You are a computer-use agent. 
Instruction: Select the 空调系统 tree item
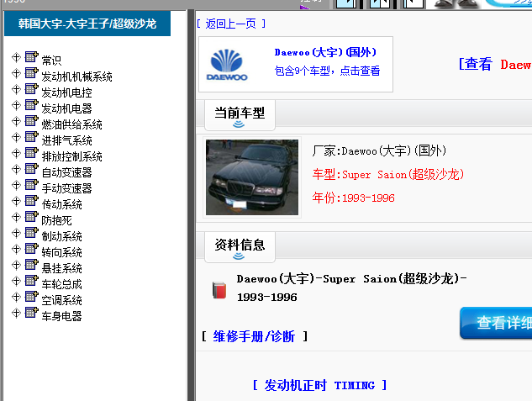[61, 300]
